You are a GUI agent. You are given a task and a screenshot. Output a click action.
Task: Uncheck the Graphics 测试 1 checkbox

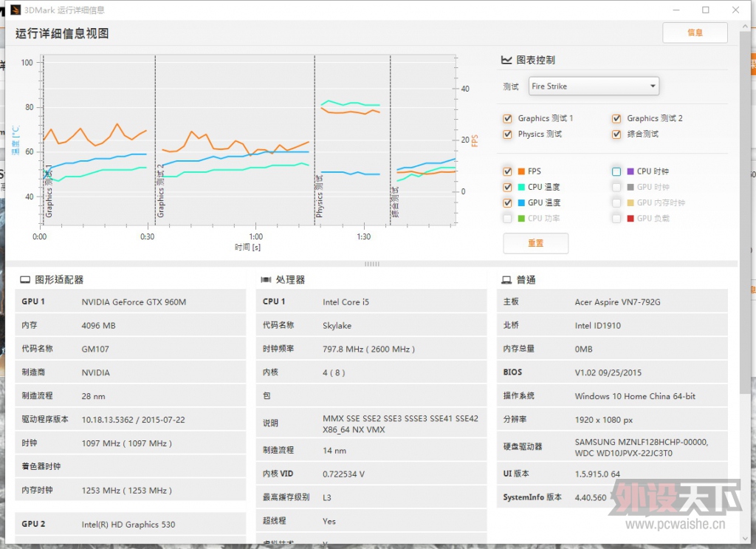507,119
